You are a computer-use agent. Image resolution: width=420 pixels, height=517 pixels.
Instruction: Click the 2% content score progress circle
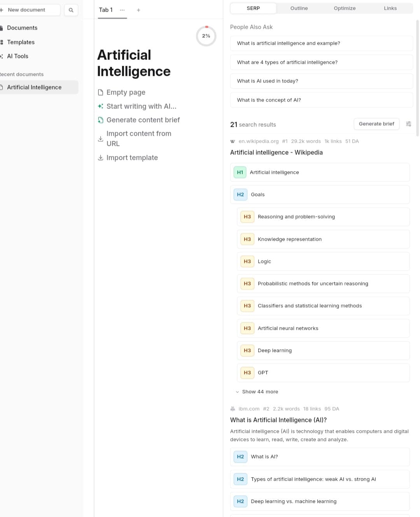(x=206, y=36)
